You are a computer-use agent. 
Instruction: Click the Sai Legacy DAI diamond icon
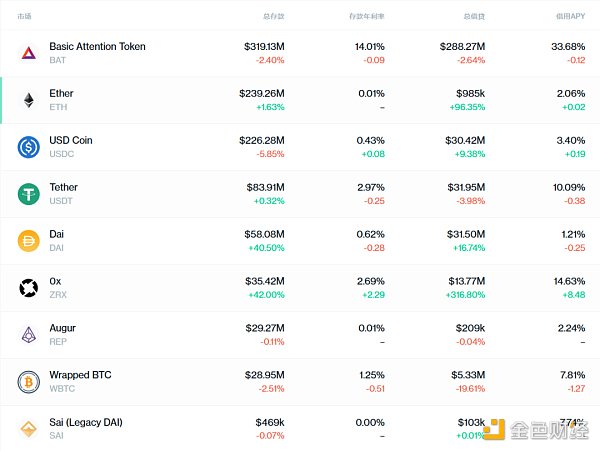point(29,429)
